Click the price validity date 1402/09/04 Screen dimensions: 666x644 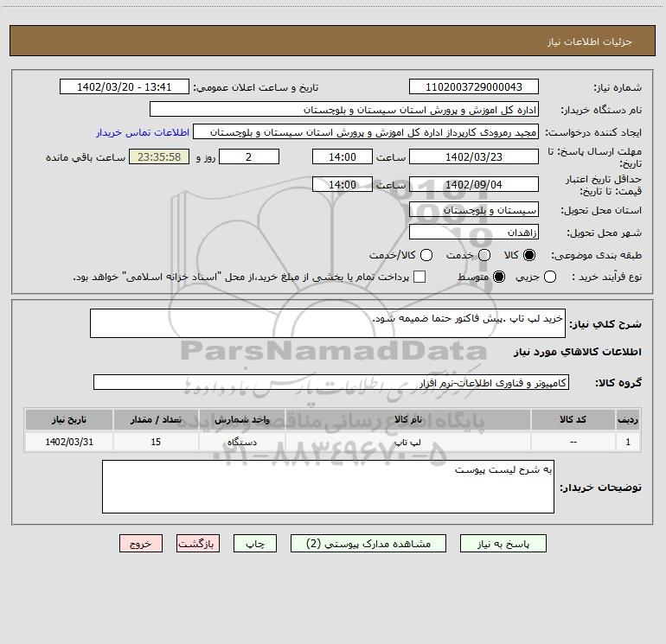point(474,184)
